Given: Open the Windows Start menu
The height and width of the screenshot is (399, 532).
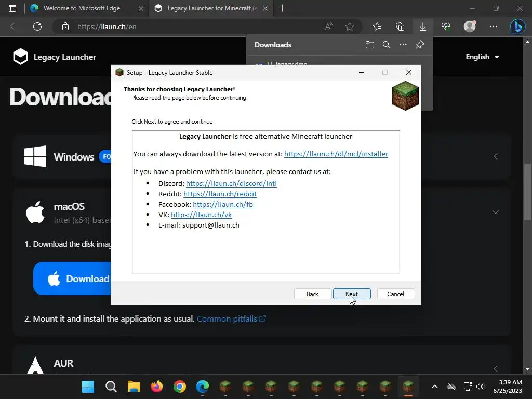Looking at the screenshot, I should click(x=88, y=387).
